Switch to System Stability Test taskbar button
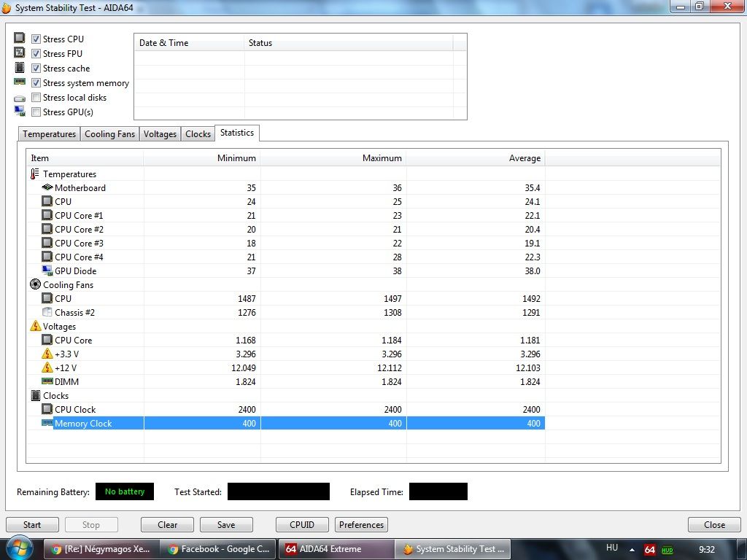 point(454,549)
